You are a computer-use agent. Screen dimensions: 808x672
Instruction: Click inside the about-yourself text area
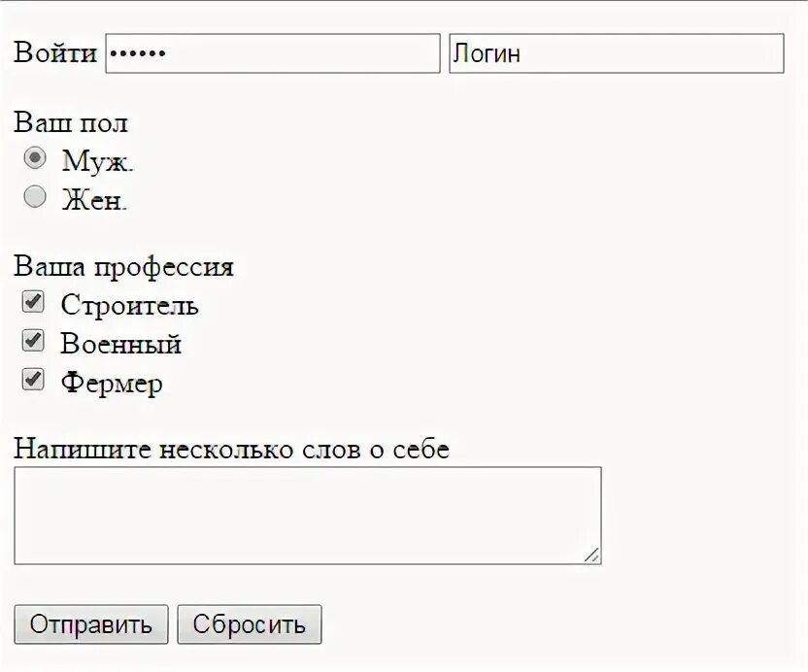coord(307,515)
